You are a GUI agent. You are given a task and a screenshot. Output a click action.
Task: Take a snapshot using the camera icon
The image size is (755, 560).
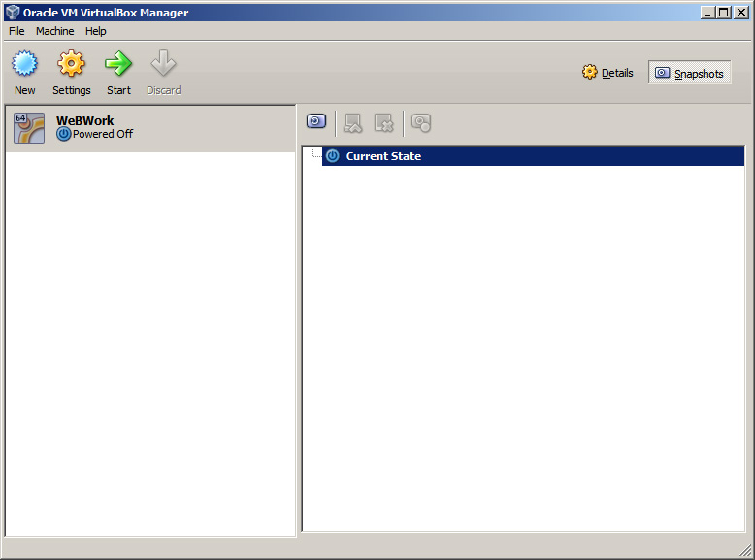(316, 122)
